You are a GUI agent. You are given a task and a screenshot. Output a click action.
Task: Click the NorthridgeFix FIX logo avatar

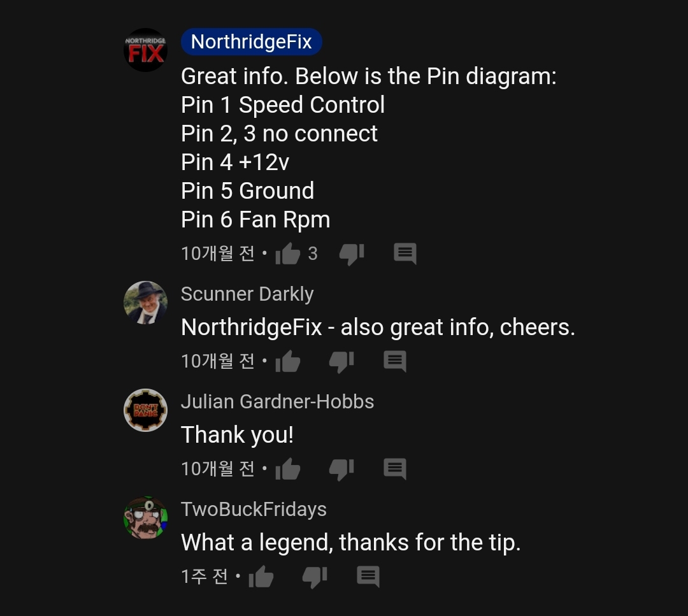pyautogui.click(x=145, y=50)
